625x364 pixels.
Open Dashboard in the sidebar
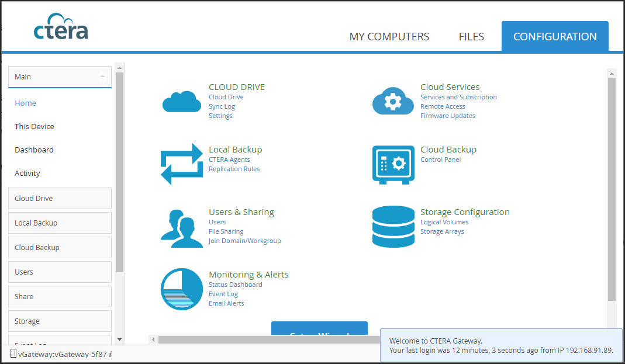(x=34, y=150)
